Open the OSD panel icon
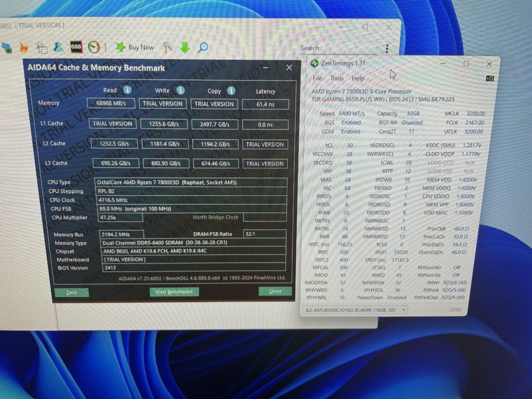The height and width of the screenshot is (399, 532). [76, 47]
